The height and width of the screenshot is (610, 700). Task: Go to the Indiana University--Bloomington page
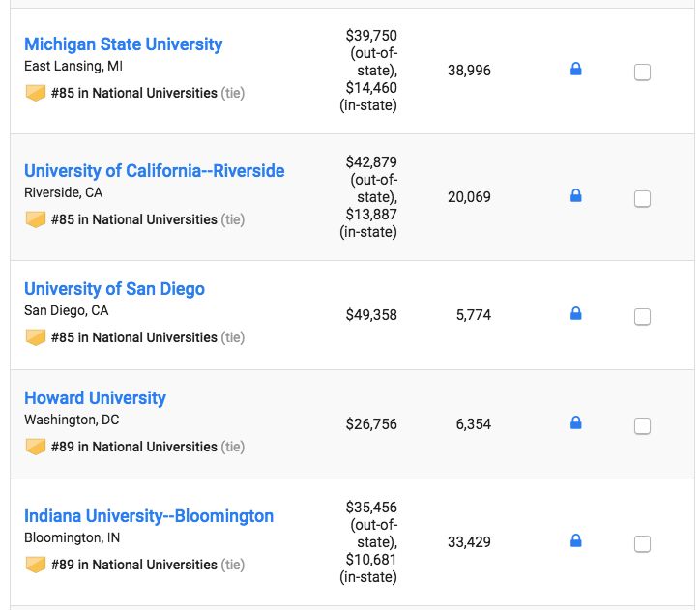pos(148,516)
